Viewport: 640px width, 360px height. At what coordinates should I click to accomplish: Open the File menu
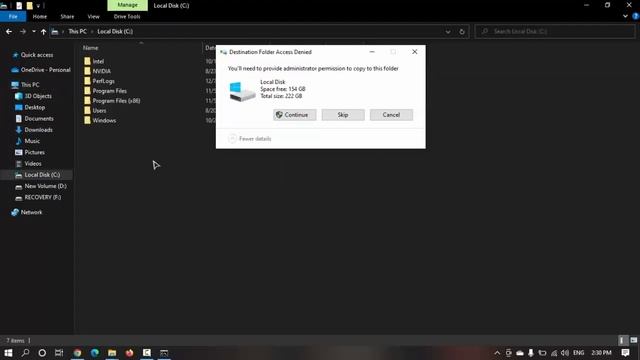[x=13, y=16]
